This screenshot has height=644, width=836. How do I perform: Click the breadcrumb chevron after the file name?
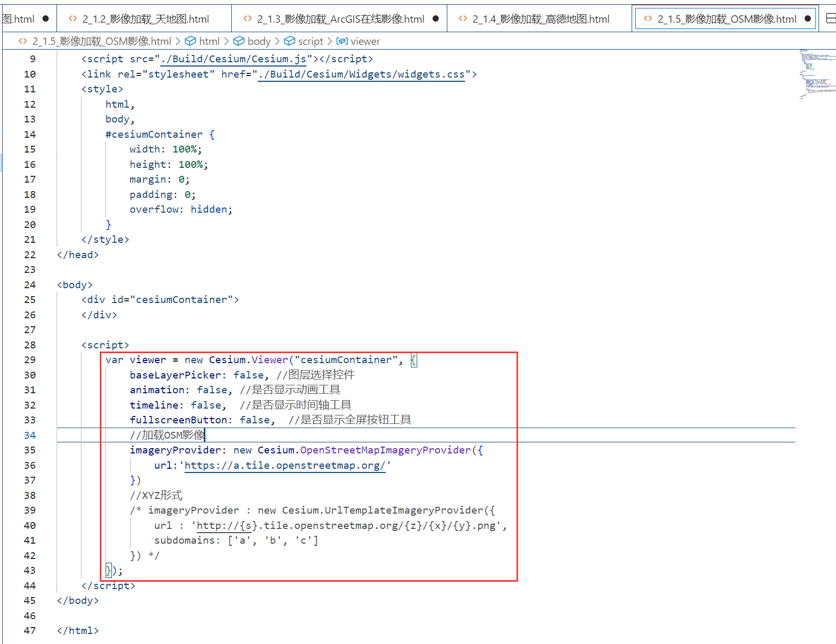click(178, 41)
